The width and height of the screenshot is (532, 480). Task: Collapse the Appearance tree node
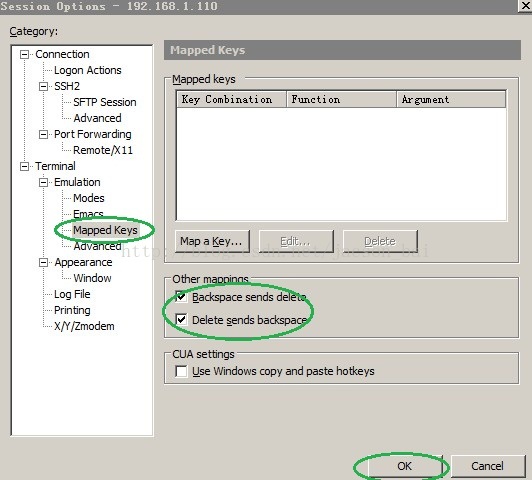pyautogui.click(x=43, y=263)
